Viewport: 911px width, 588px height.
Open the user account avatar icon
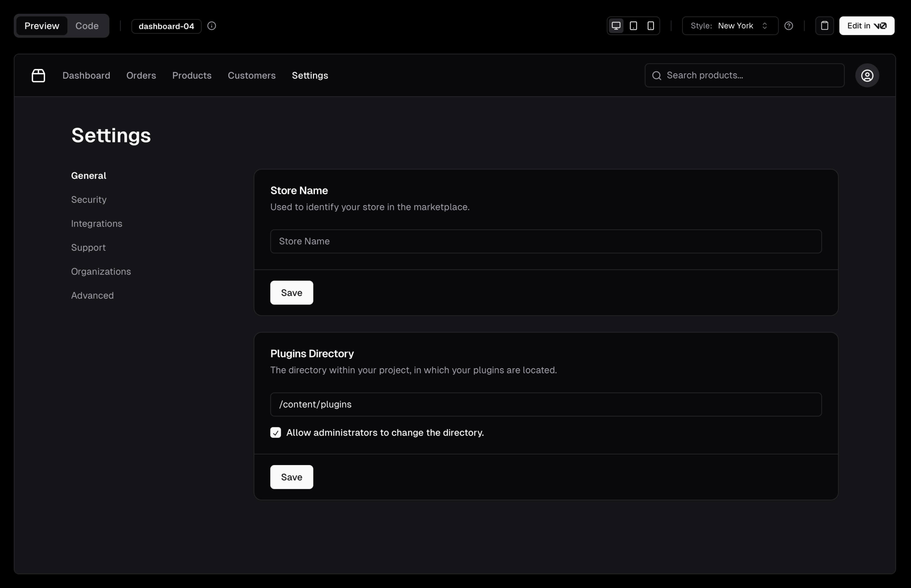point(867,75)
